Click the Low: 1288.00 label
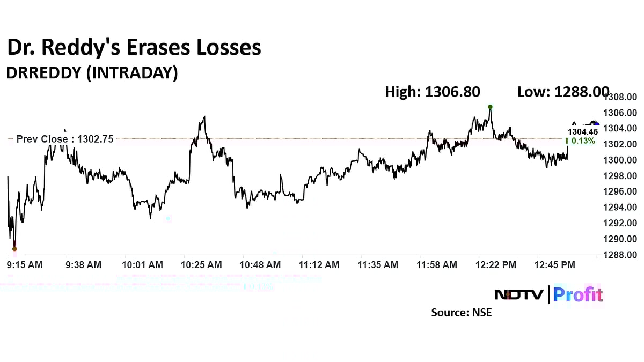The image size is (644, 362). tap(563, 92)
